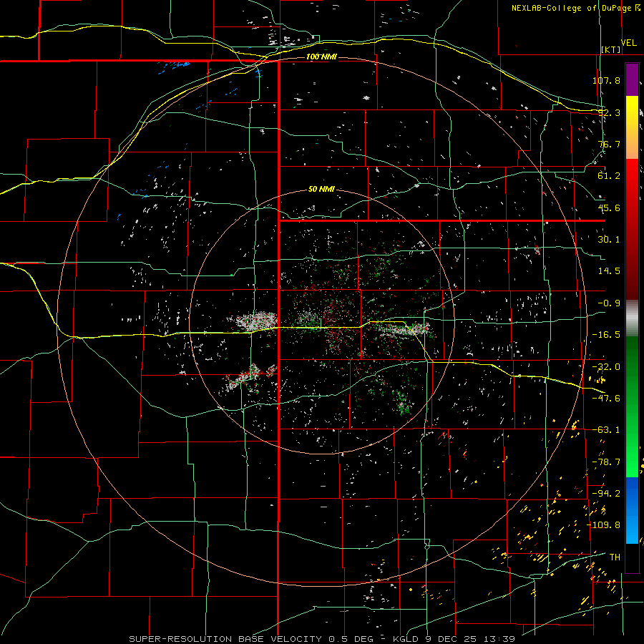Image resolution: width=644 pixels, height=644 pixels.
Task: Click the -78.7 velocity scale value
Action: click(606, 462)
